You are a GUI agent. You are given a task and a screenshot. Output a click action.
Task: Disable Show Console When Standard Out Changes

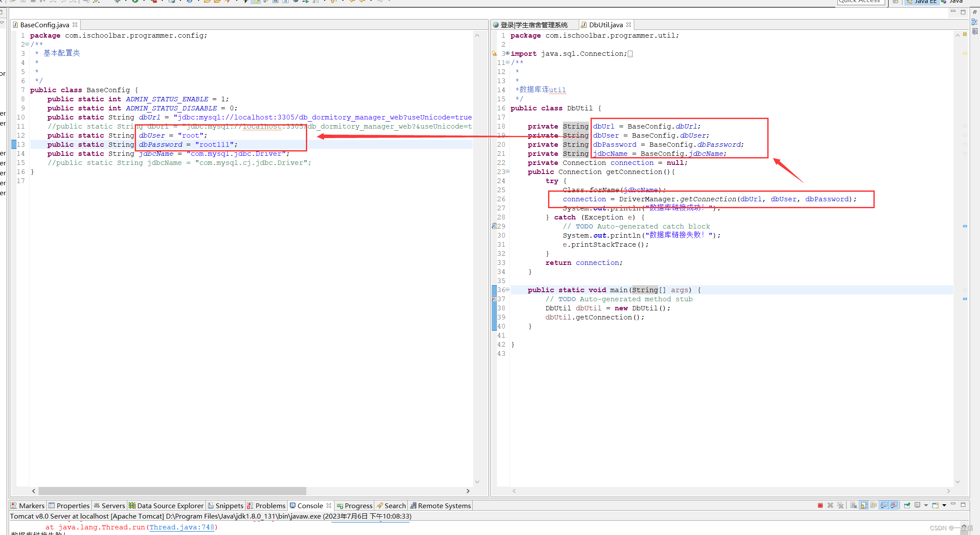click(x=884, y=505)
